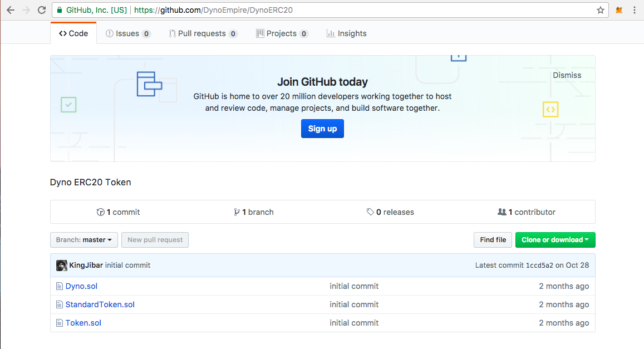Click the browser forward arrow
This screenshot has height=349, width=644.
point(26,10)
